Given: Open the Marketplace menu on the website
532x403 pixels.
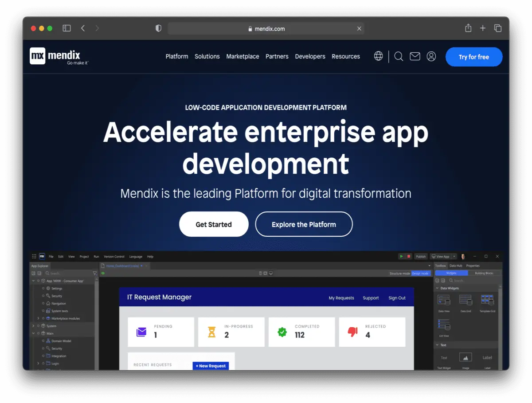Looking at the screenshot, I should pos(243,56).
